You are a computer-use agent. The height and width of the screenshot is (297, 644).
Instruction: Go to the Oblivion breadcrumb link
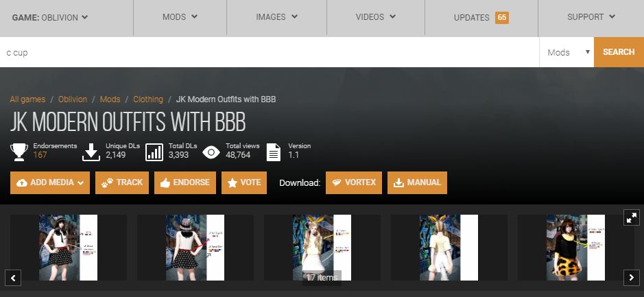click(73, 99)
